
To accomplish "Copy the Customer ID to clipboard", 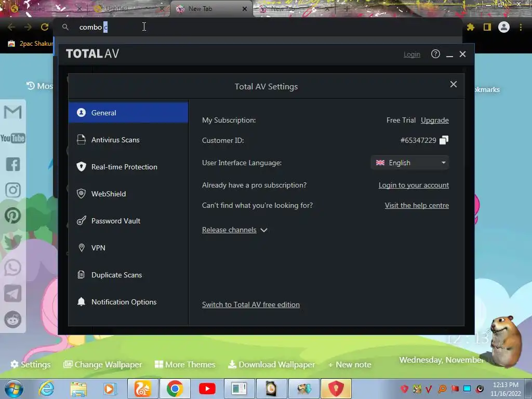I will point(444,140).
